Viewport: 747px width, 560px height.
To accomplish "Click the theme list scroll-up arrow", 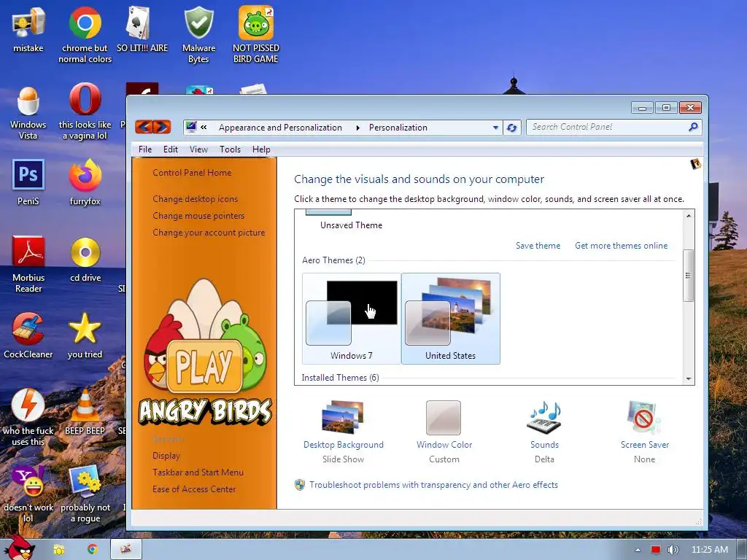I will pos(689,216).
